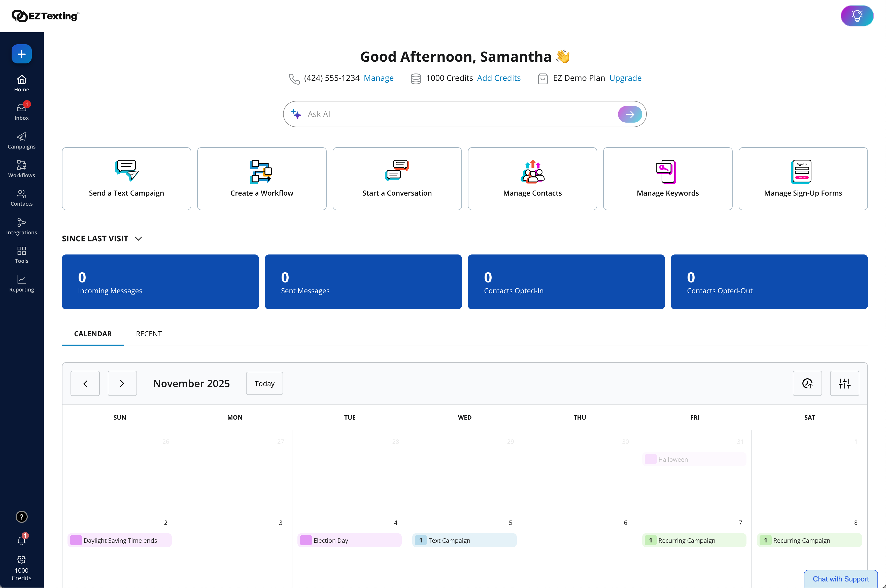Screen dimensions: 886x588
Task: Click the blue plus create button
Action: (21, 54)
